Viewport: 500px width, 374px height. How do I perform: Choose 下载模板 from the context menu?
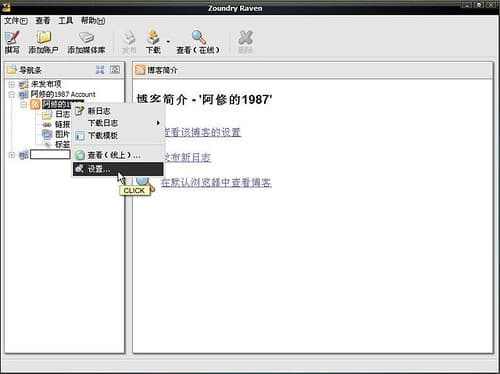(x=118, y=136)
